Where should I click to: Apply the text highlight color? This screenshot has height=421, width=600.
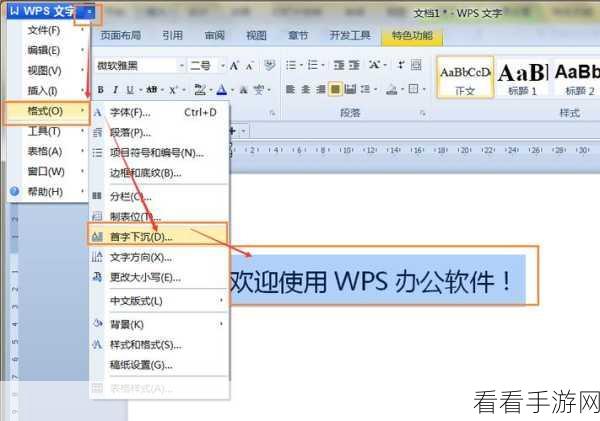click(x=200, y=90)
